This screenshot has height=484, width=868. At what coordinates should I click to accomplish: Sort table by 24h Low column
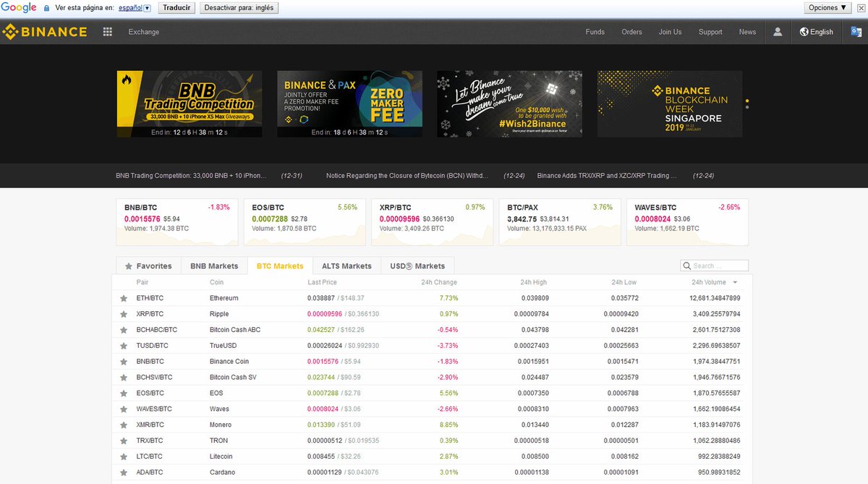tap(624, 282)
